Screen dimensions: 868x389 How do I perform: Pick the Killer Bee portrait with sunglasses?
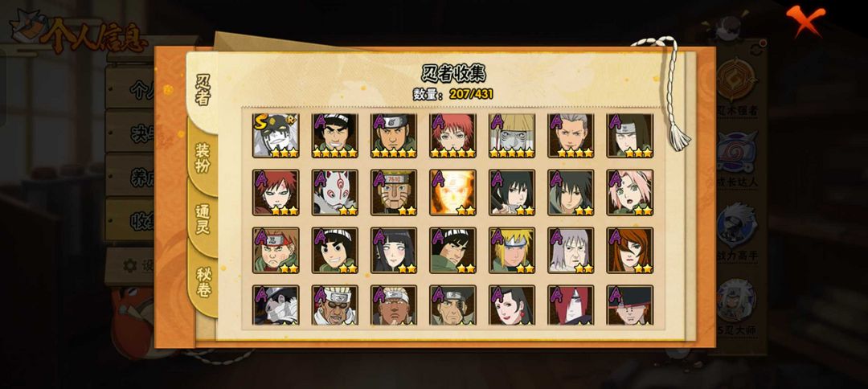click(x=335, y=305)
